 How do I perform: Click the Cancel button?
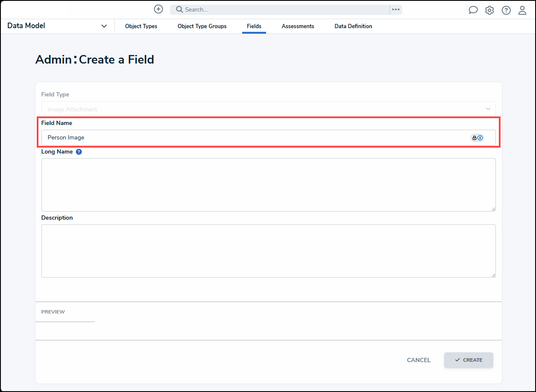(419, 360)
